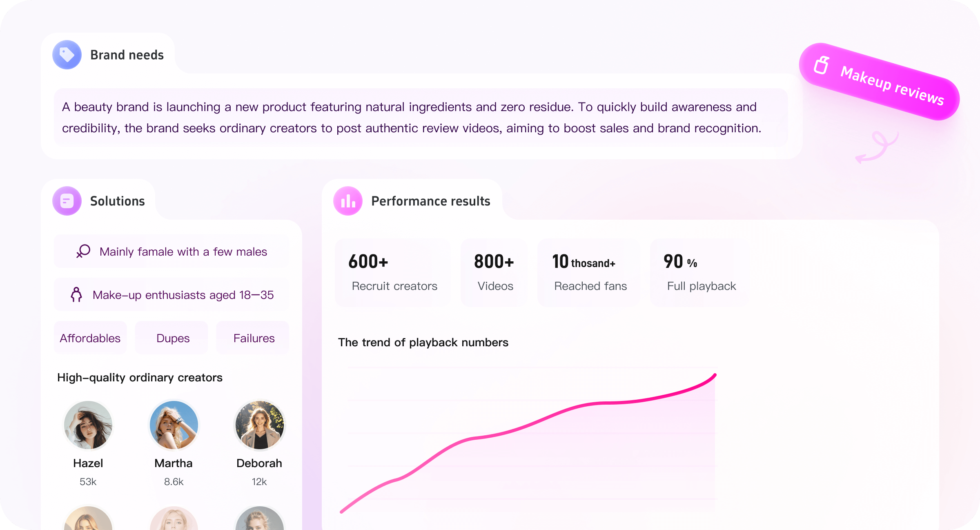Select the Makeup reviews pink badge

tap(879, 82)
